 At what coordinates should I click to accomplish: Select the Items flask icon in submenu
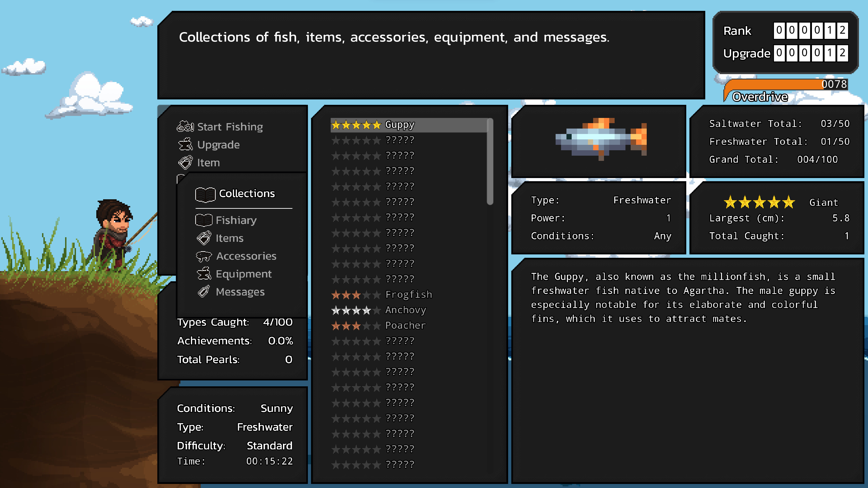click(204, 238)
